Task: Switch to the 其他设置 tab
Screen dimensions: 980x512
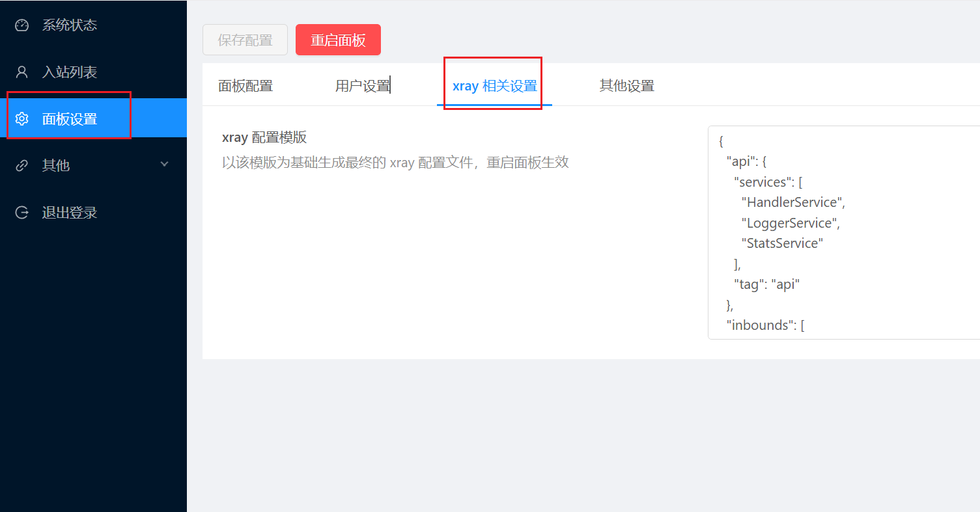Action: (x=626, y=86)
